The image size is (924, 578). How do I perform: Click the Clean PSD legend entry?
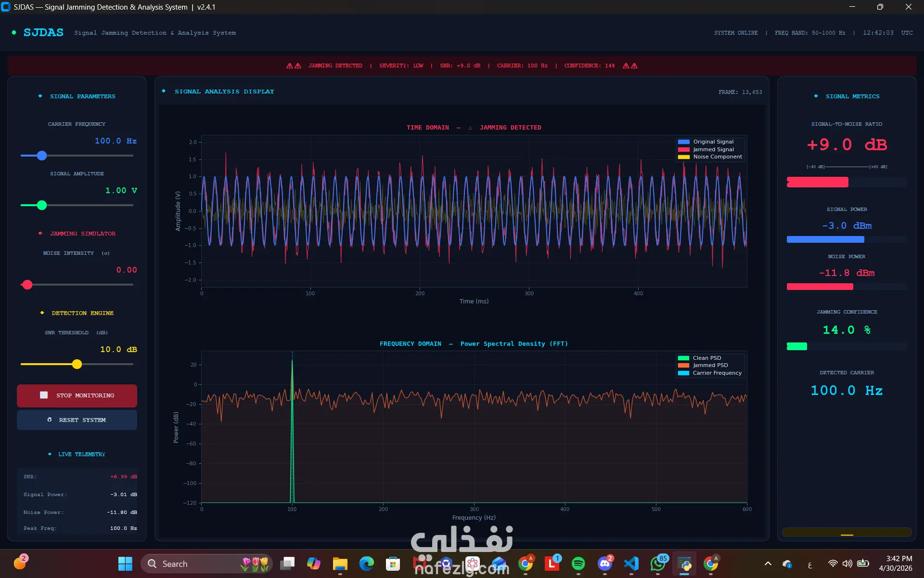coord(700,358)
